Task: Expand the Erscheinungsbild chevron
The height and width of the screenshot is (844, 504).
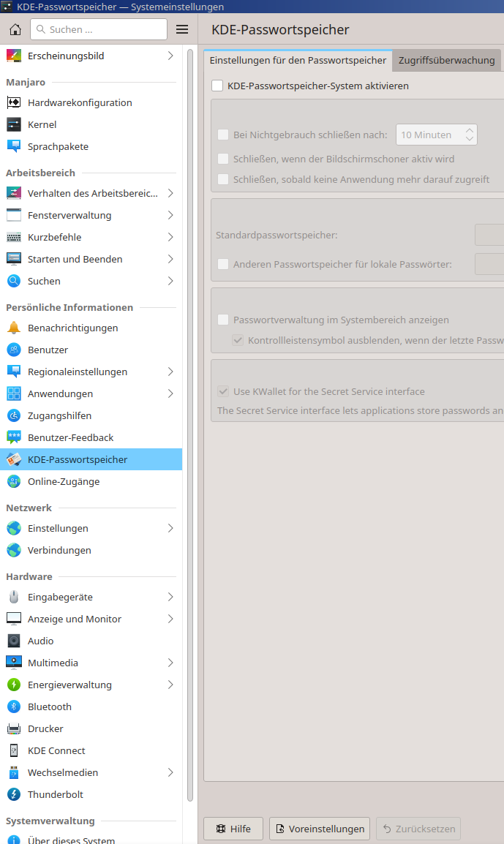Action: [x=170, y=56]
